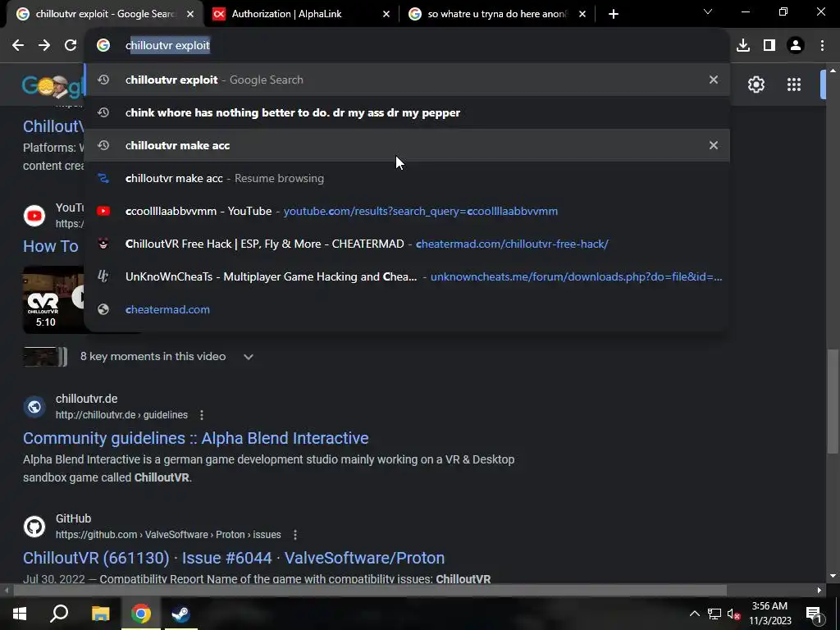
Task: Open Windows taskbar search
Action: [x=59, y=614]
